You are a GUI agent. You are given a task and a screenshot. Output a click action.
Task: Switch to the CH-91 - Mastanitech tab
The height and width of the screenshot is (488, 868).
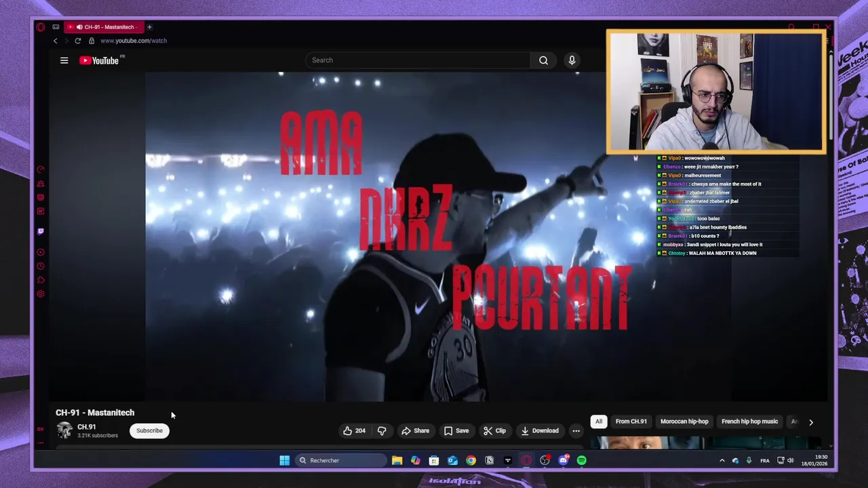(103, 27)
